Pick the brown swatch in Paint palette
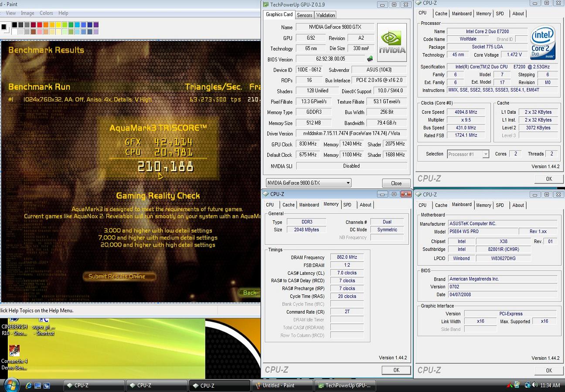This screenshot has height=392, width=565. pyautogui.click(x=34, y=31)
